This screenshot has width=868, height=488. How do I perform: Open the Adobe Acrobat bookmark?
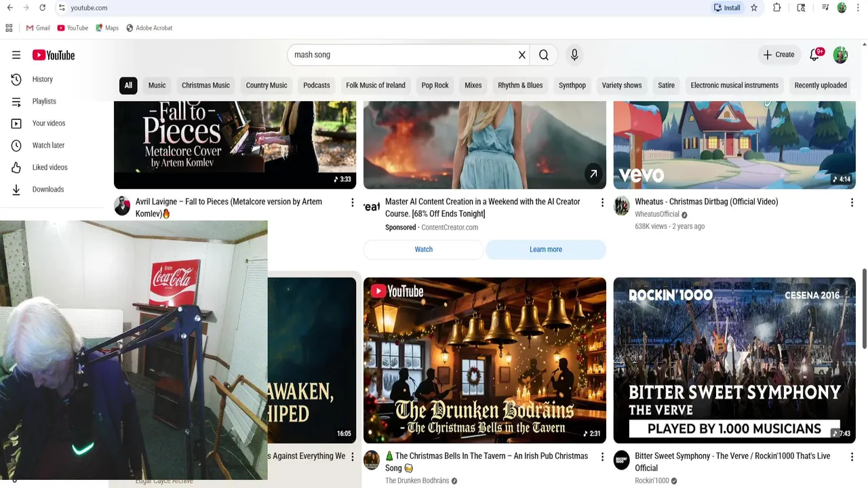(x=149, y=28)
